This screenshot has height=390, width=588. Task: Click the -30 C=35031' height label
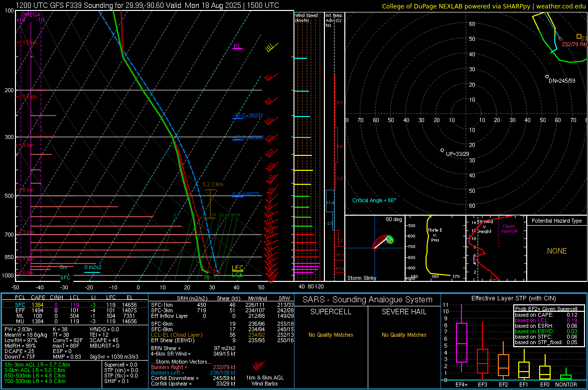248,116
